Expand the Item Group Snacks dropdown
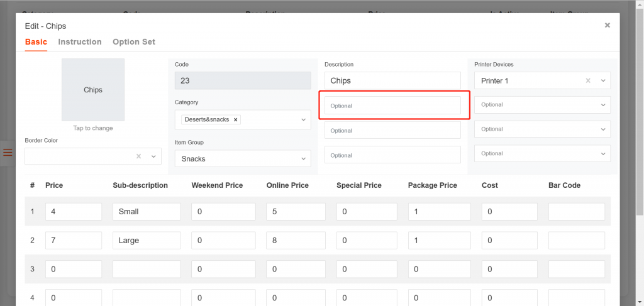 303,159
